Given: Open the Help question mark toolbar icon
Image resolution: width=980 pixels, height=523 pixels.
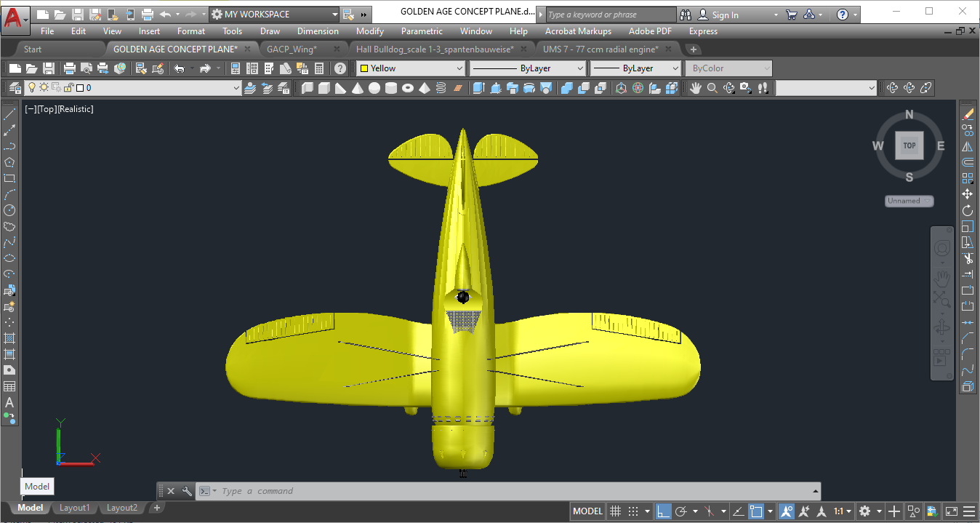Looking at the screenshot, I should tap(340, 68).
